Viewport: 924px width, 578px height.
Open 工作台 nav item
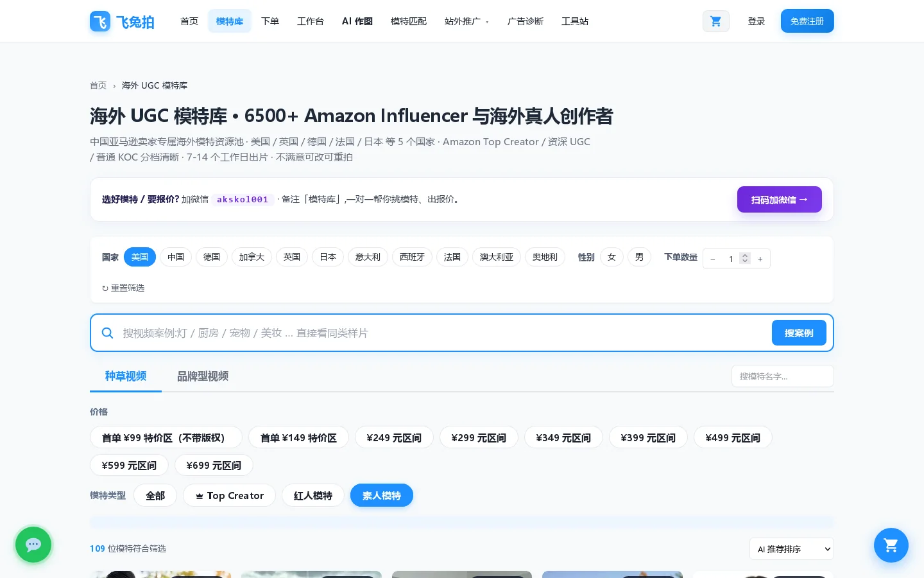pos(311,21)
